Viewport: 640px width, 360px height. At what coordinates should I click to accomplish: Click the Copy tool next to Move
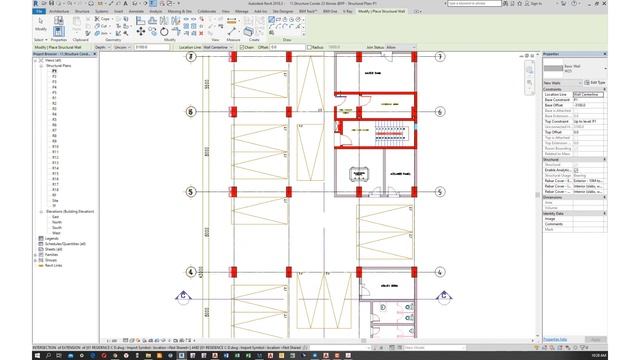tap(153, 31)
